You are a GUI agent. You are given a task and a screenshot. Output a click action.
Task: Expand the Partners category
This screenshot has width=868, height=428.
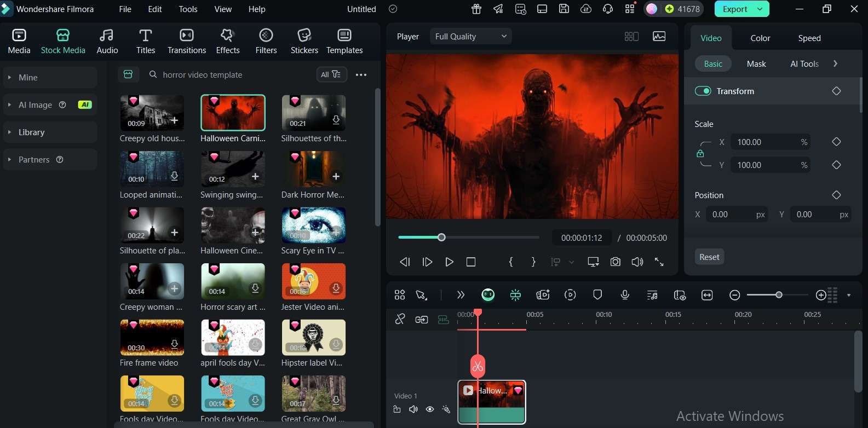pyautogui.click(x=50, y=159)
